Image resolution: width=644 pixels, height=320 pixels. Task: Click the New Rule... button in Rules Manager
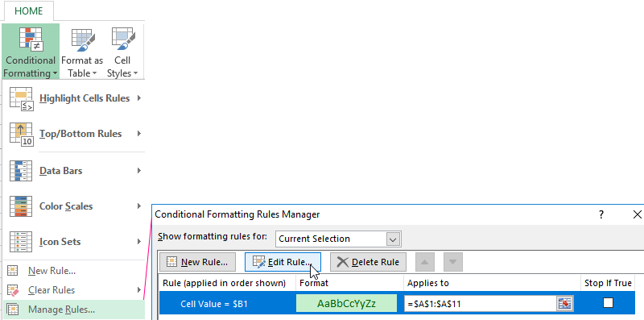point(197,262)
